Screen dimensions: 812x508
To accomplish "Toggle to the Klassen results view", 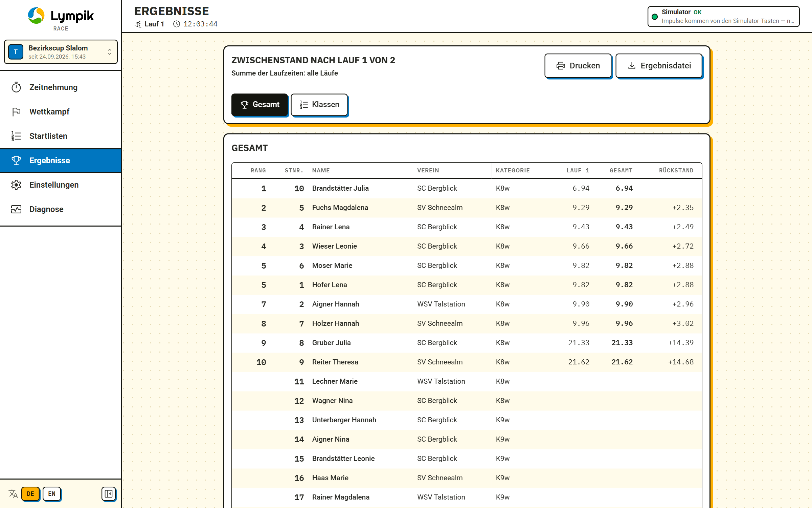I will [x=319, y=105].
